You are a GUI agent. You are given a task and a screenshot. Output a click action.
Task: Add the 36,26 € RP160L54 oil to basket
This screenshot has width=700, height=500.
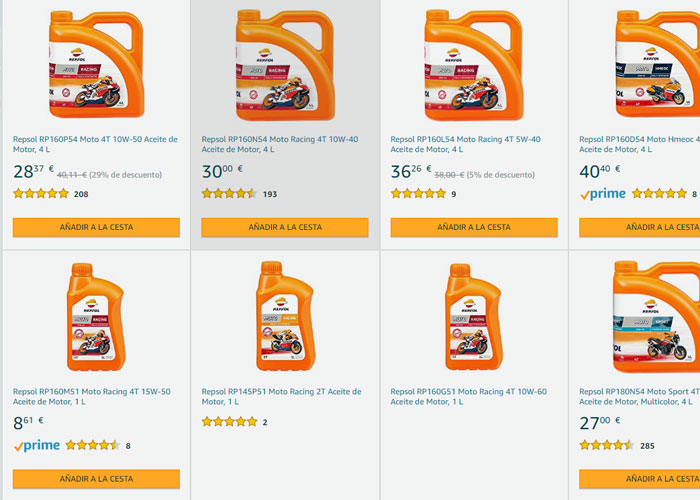pyautogui.click(x=474, y=227)
